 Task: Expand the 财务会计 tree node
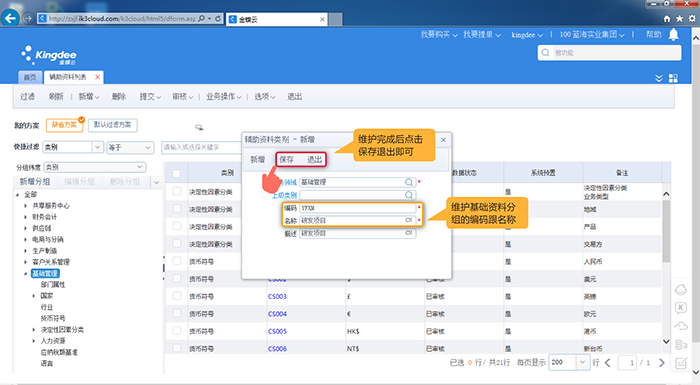point(25,217)
